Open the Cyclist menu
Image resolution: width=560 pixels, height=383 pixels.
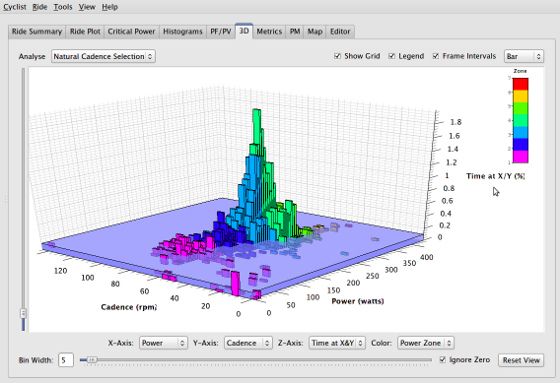click(x=15, y=7)
